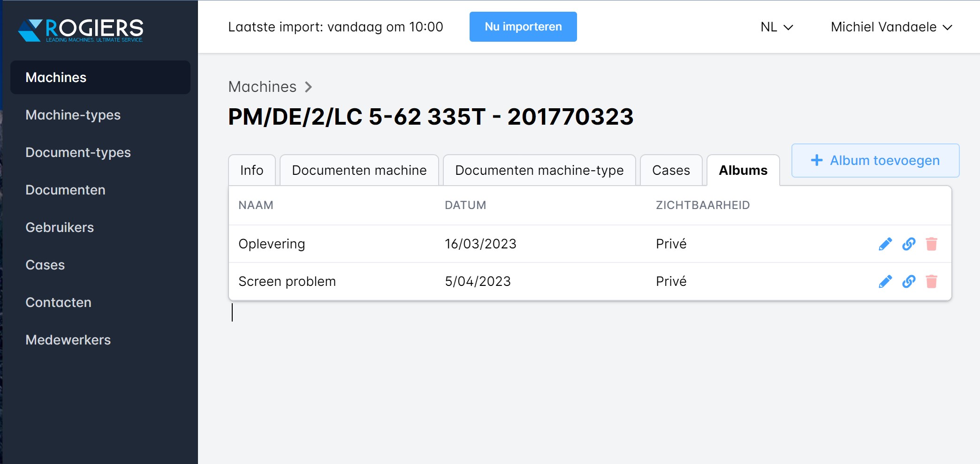Edit the Screen problem album
The image size is (980, 464).
pyautogui.click(x=885, y=281)
